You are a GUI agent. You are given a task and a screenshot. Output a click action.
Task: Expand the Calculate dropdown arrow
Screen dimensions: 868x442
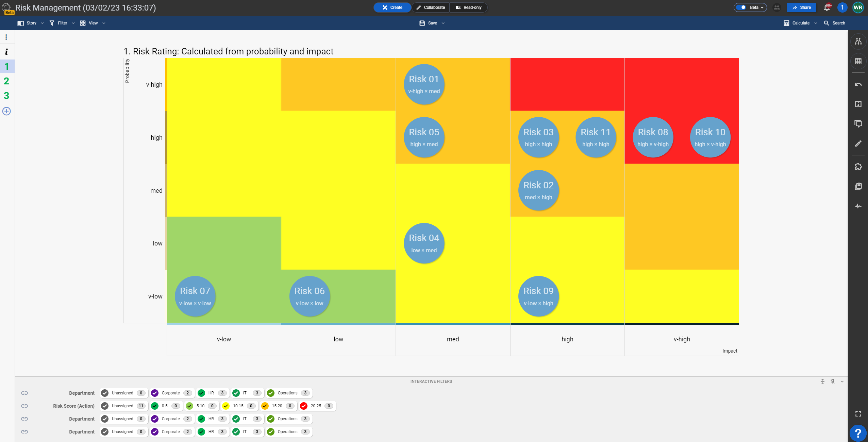tap(815, 23)
